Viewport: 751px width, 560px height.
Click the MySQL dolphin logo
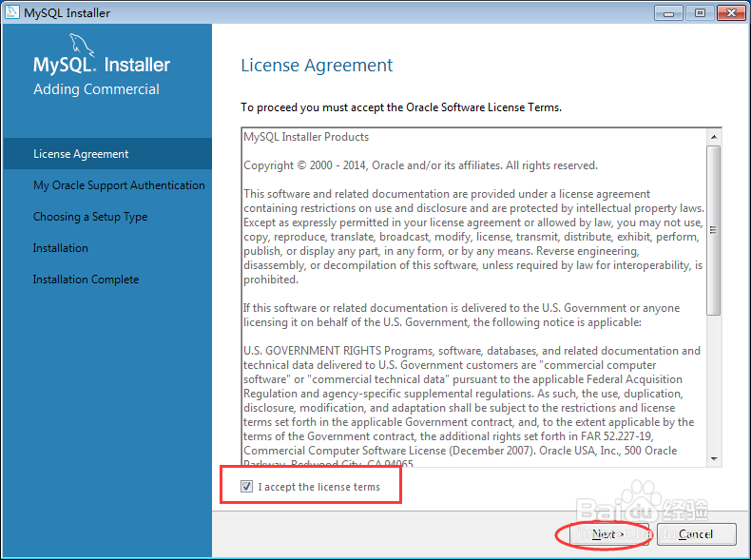click(82, 45)
